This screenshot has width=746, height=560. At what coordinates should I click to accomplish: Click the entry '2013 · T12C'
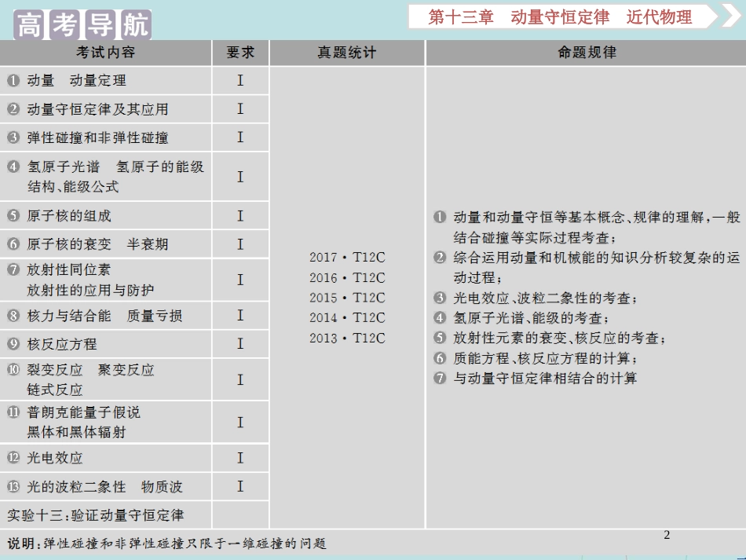tap(347, 339)
